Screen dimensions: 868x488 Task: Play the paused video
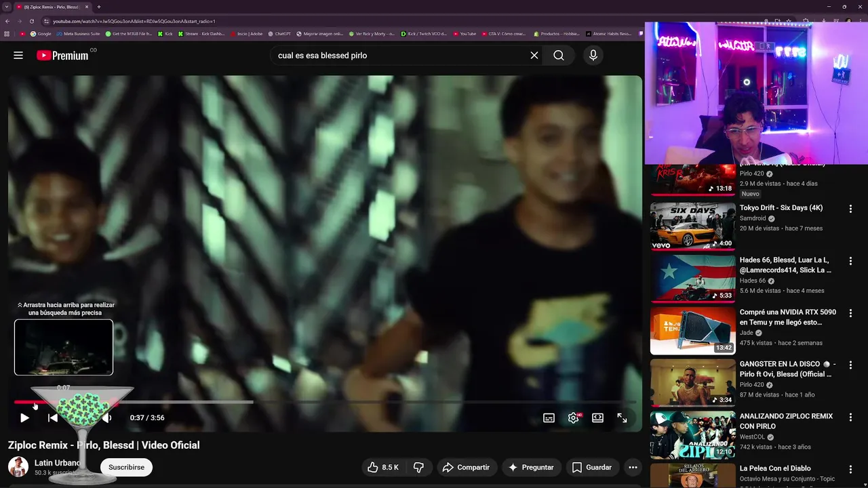(24, 418)
